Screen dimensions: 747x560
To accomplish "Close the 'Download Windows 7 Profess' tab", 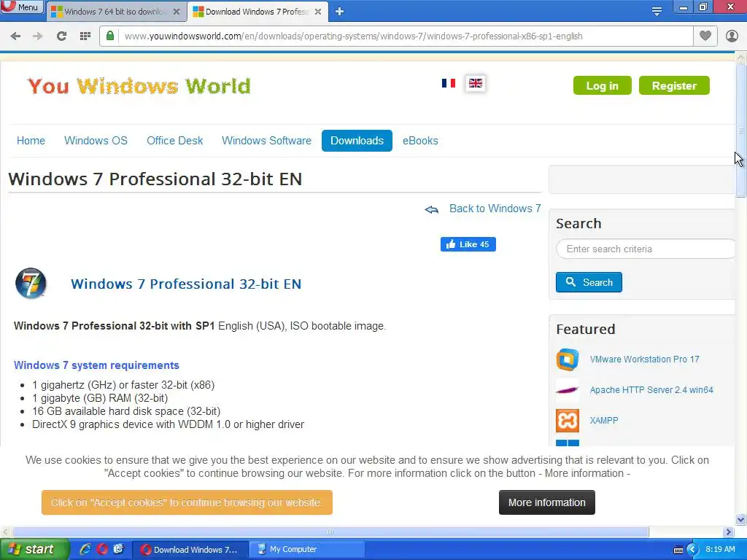I will 318,12.
